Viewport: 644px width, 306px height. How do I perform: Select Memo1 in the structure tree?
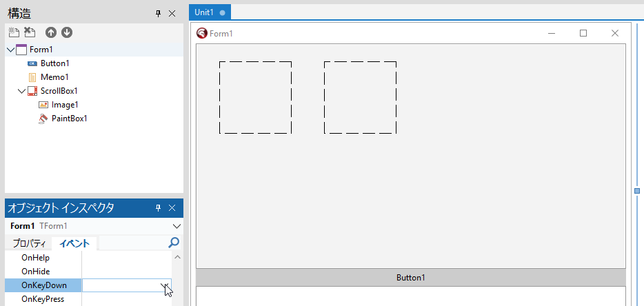(x=54, y=77)
